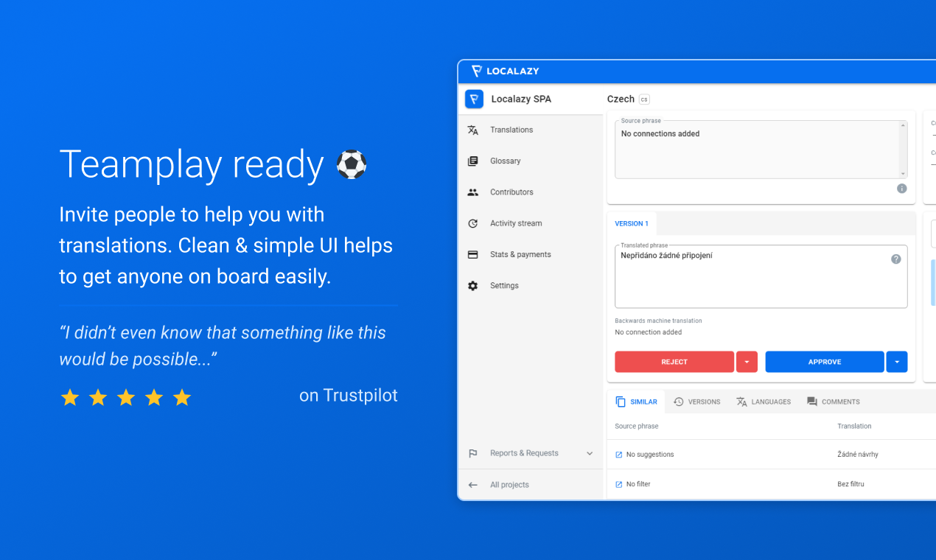Screen dimensions: 936x560
Task: Click the Localazy logo in header
Action: tap(506, 71)
